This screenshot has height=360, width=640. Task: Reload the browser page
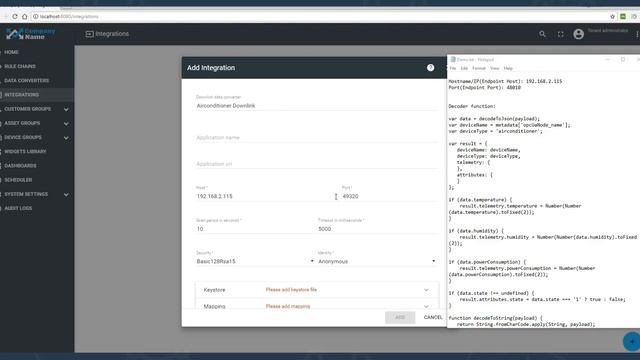tap(15, 17)
